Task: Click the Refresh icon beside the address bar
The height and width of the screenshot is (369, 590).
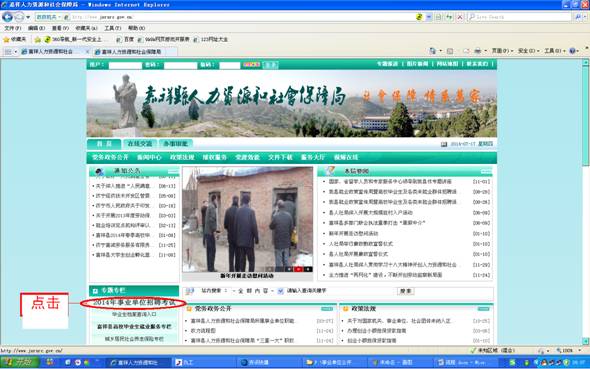Action: (449, 17)
